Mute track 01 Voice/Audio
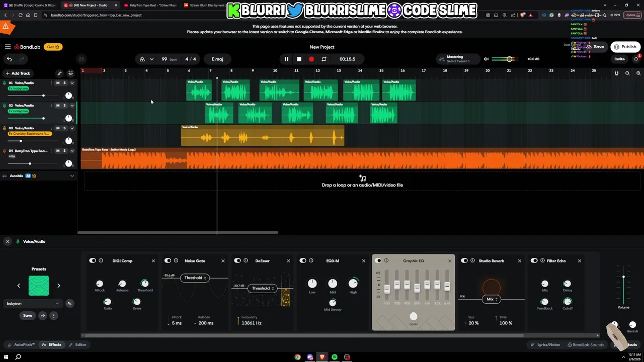Image resolution: width=644 pixels, height=362 pixels. (x=58, y=83)
